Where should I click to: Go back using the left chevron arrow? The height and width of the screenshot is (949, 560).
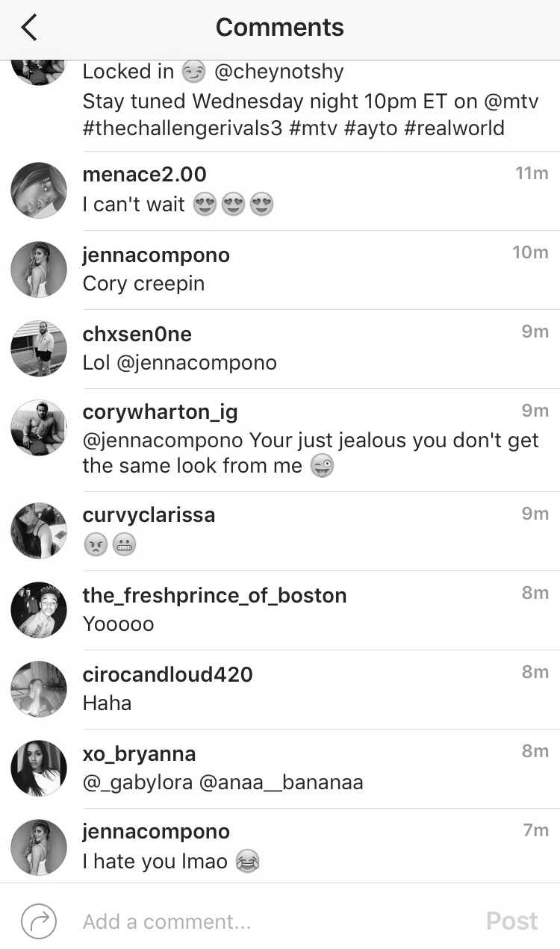click(29, 28)
